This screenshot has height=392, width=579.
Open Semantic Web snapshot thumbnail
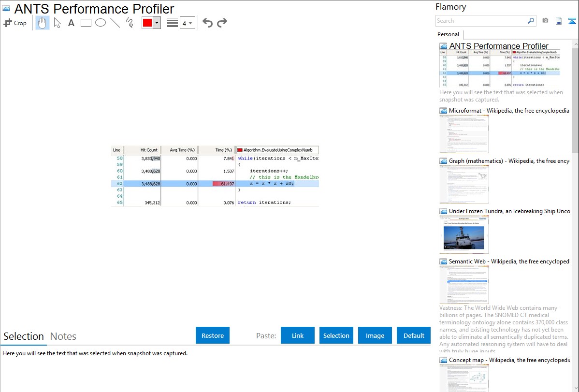[x=464, y=285]
